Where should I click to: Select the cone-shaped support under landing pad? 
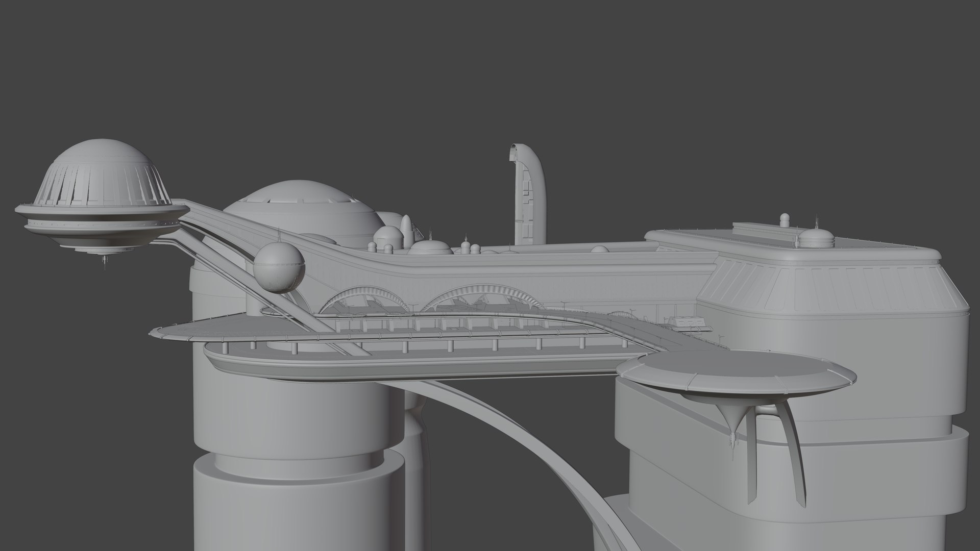point(732,422)
